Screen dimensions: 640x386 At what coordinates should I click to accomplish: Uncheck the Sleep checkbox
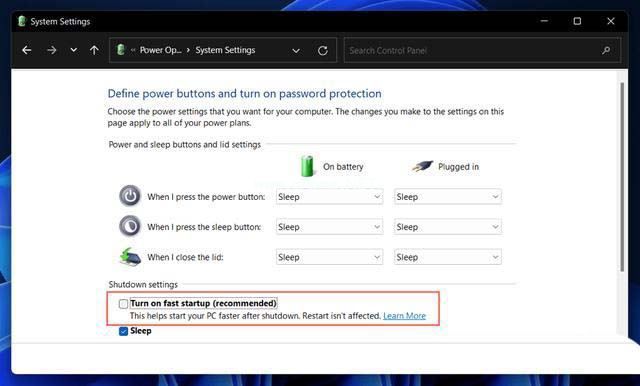coord(123,331)
